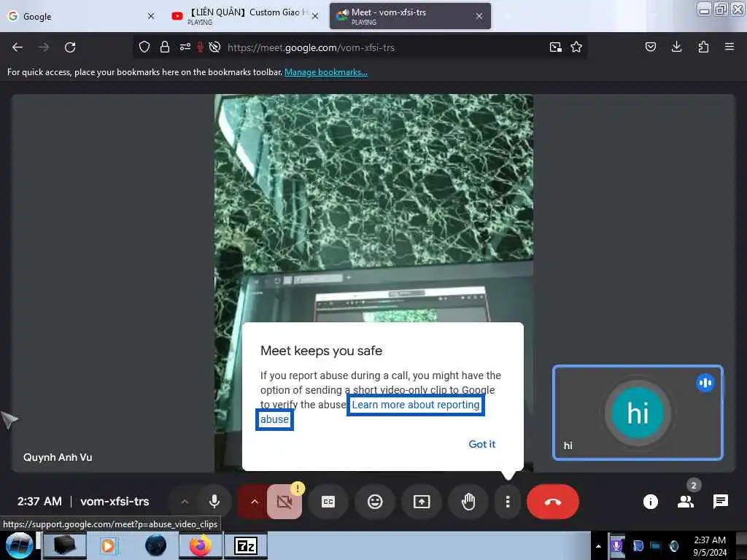Show the people participants panel
Viewport: 747px width, 560px height.
pos(686,502)
